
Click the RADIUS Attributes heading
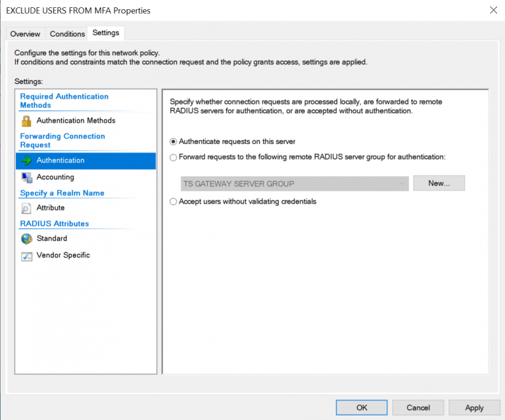click(x=55, y=223)
